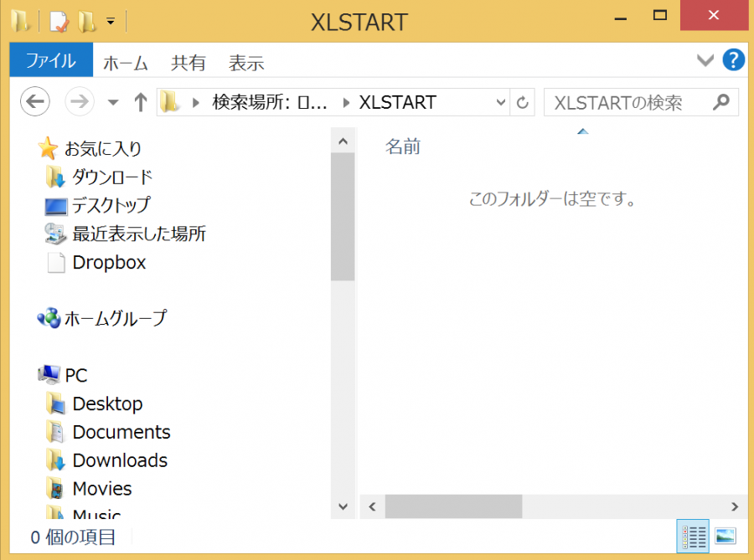
Task: Select PC in the sidebar
Action: coord(74,374)
